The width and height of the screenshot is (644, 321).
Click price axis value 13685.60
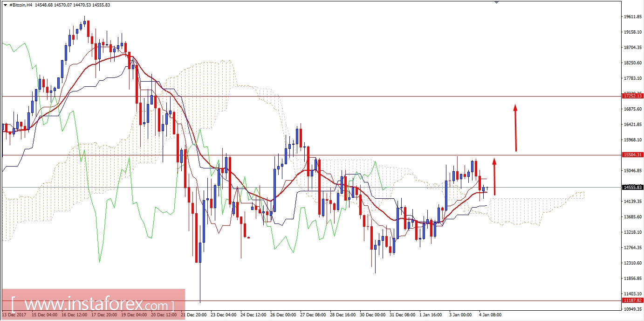pyautogui.click(x=633, y=217)
